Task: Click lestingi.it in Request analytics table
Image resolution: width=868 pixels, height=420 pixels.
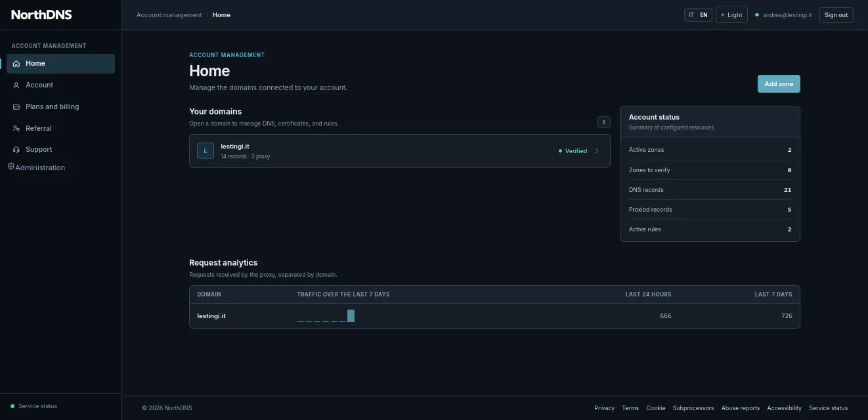Action: (211, 316)
